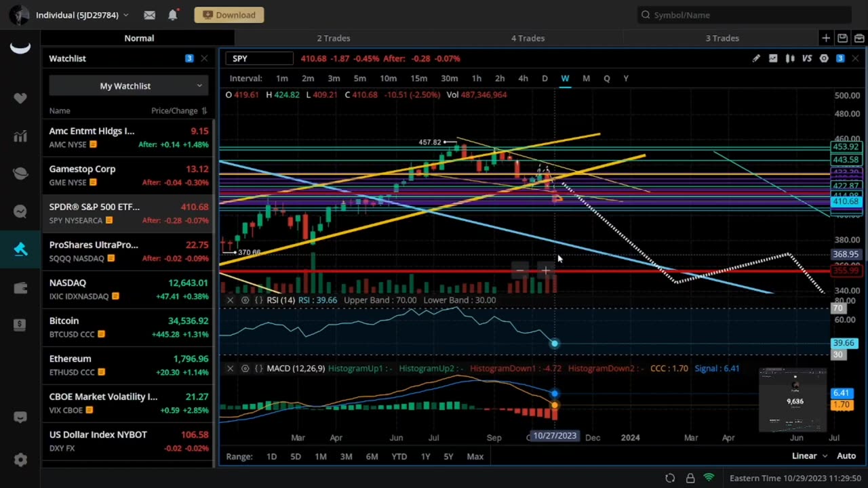Open the layout toolbox icon
The height and width of the screenshot is (488, 868).
coord(859,38)
